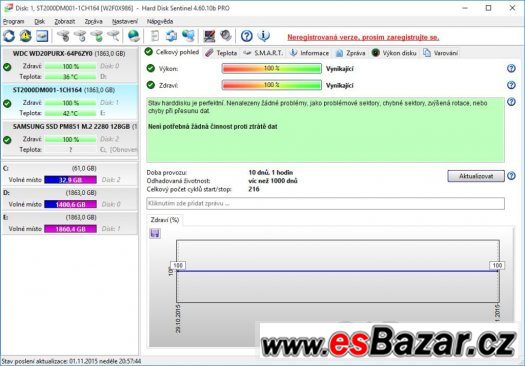The image size is (525, 366).
Task: Click green check beside Samsung SSD Zdraví
Action: pyautogui.click(x=7, y=140)
